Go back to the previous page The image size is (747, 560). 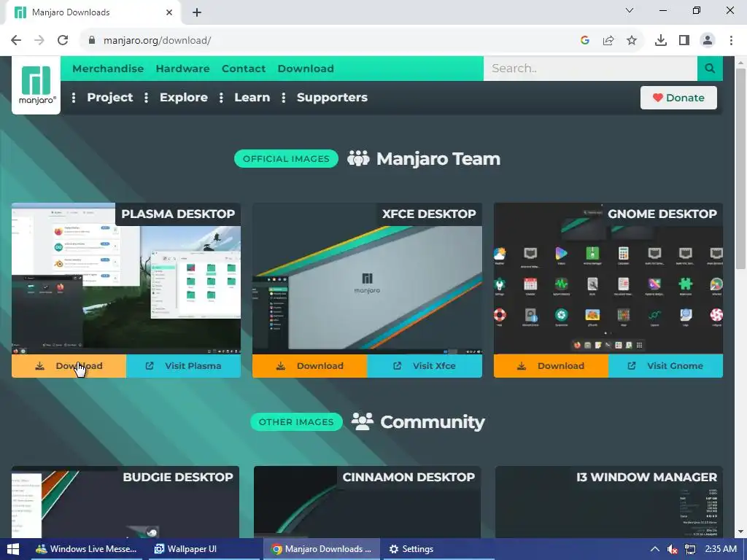[x=16, y=41]
